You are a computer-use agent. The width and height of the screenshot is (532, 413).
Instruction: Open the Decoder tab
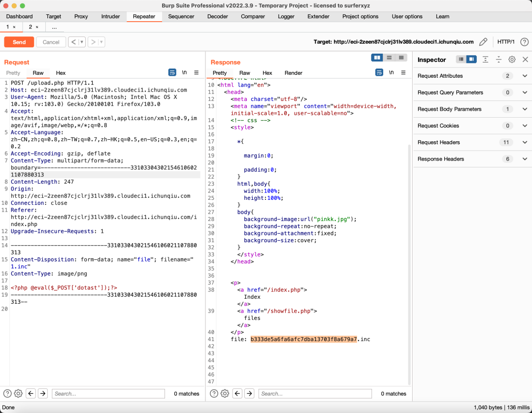(x=218, y=16)
